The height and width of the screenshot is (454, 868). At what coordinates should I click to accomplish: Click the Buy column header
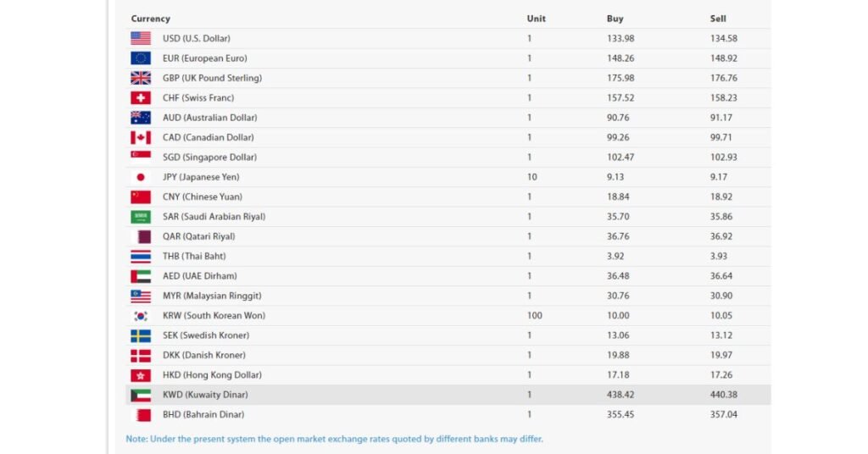coord(615,19)
